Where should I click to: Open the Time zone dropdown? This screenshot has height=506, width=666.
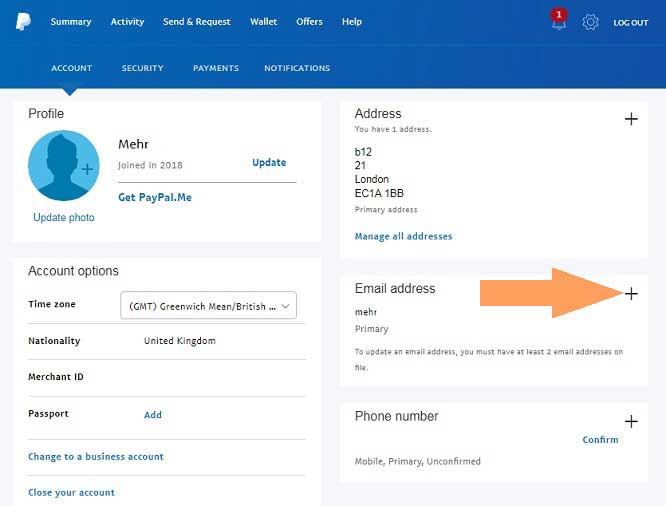(x=208, y=305)
